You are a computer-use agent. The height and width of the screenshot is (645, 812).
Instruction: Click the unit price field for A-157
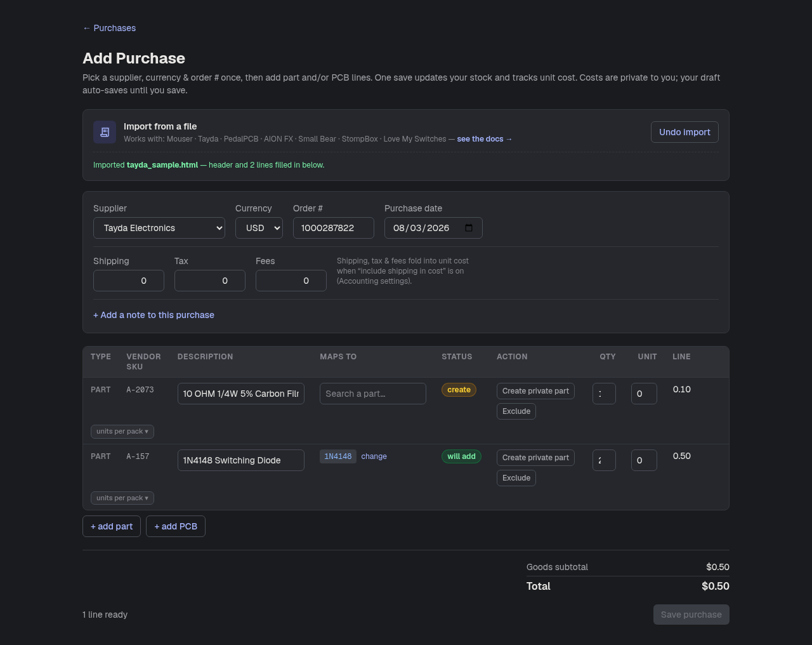coord(644,460)
